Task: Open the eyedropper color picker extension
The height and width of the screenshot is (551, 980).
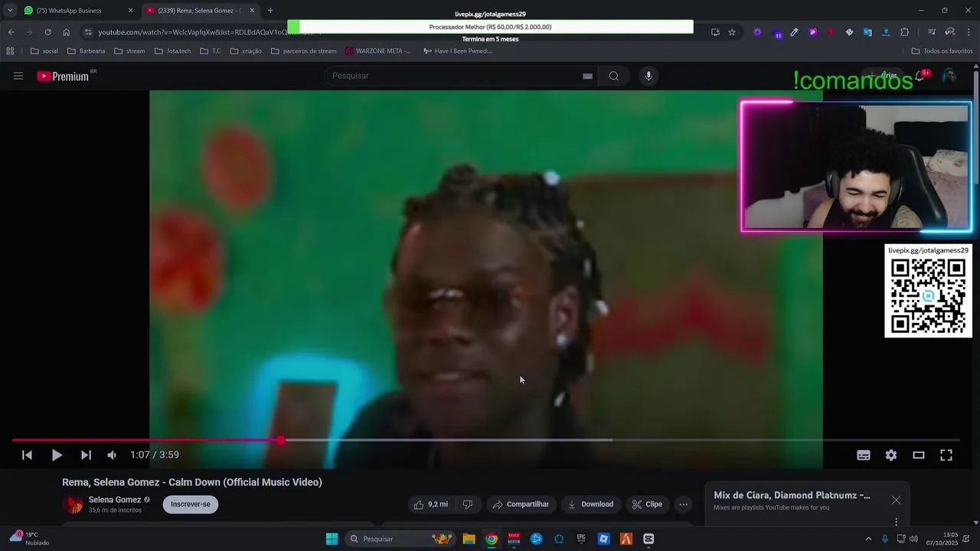Action: tap(794, 32)
